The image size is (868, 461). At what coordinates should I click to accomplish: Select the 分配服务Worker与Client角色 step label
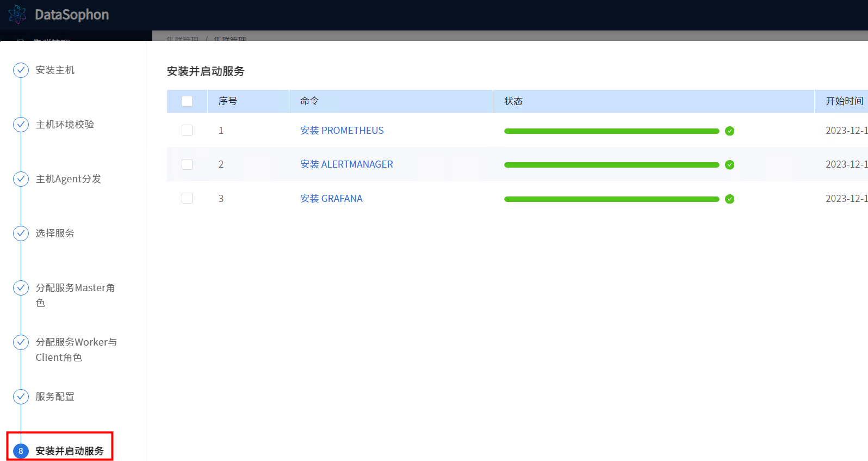tap(76, 350)
